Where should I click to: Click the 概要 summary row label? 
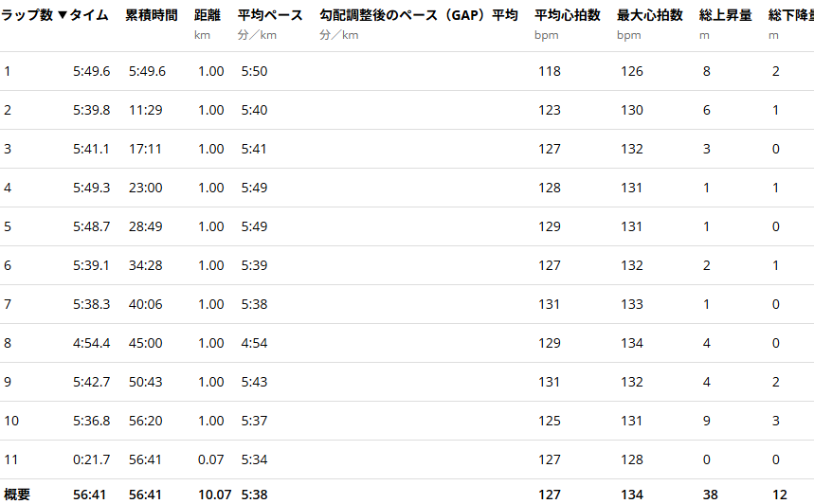click(17, 494)
